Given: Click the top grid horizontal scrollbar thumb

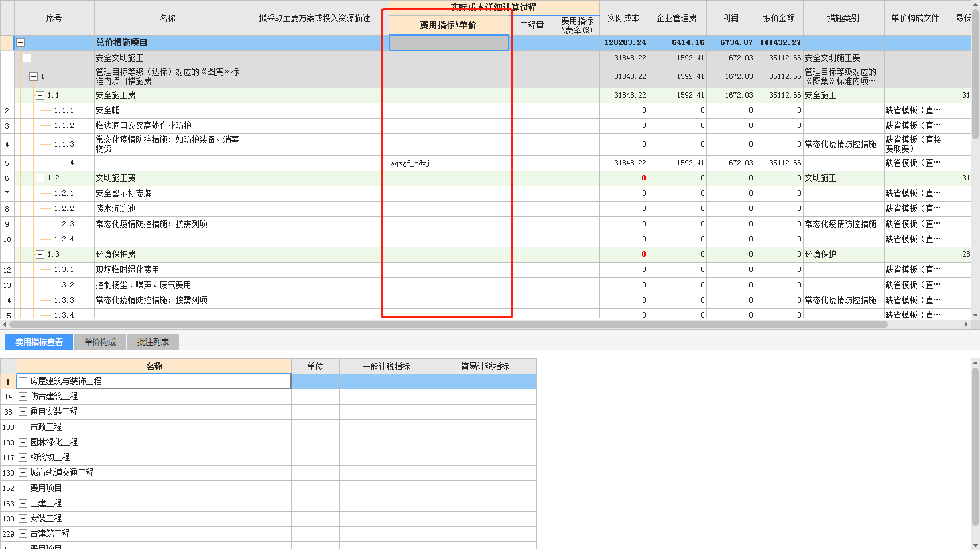Looking at the screenshot, I should 448,324.
